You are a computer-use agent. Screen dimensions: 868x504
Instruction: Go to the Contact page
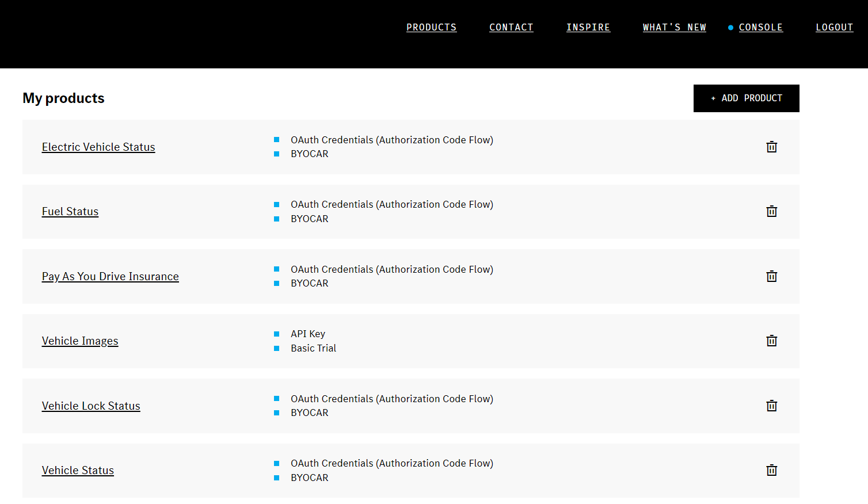[511, 27]
